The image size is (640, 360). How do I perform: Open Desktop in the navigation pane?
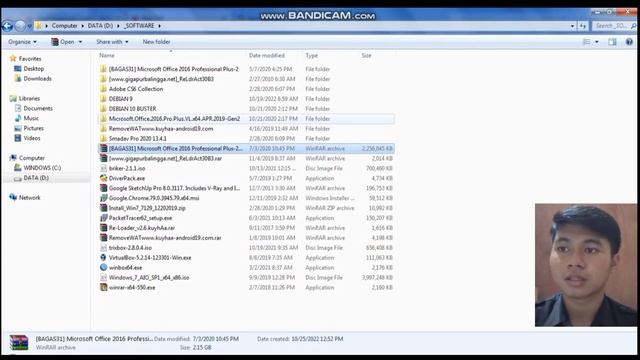pos(33,69)
